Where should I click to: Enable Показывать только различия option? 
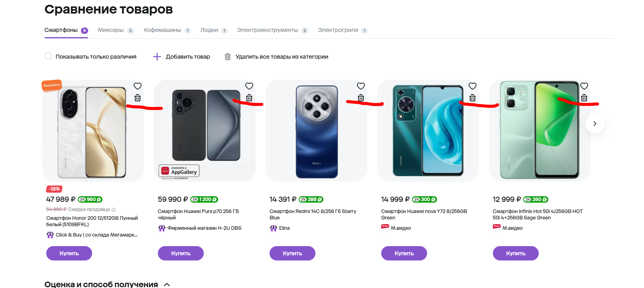[48, 56]
